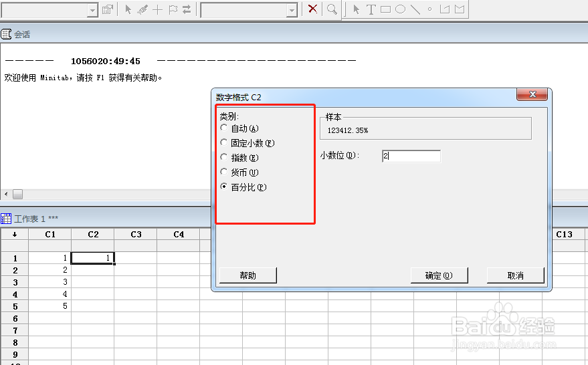The height and width of the screenshot is (365, 588).
Task: Click the 确定(O) button
Action: [439, 275]
